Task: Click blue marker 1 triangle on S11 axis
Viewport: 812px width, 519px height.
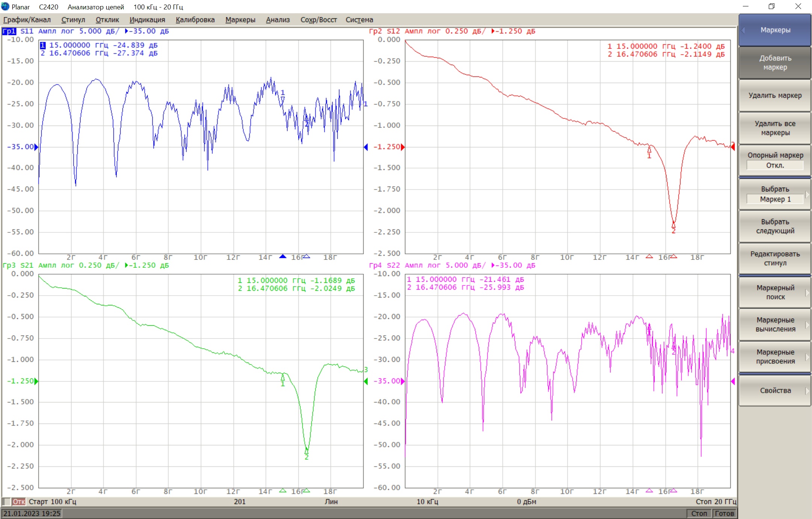Action: click(283, 256)
